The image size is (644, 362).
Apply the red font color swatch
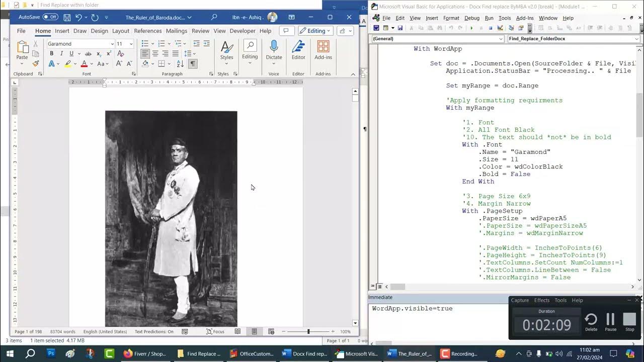click(84, 64)
